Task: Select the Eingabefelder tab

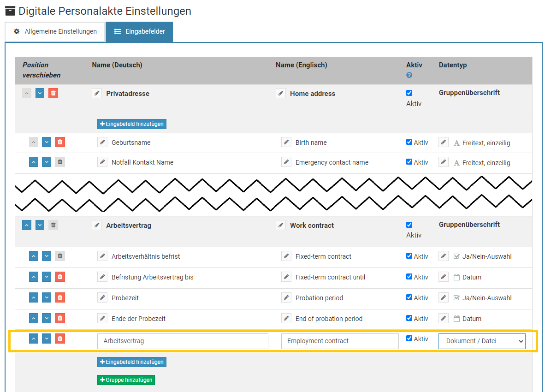Action: pyautogui.click(x=139, y=32)
